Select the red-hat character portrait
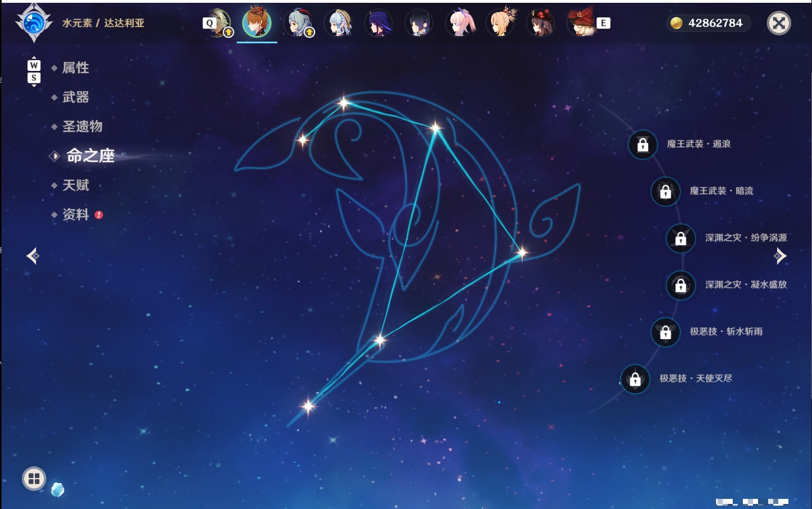 (x=582, y=22)
